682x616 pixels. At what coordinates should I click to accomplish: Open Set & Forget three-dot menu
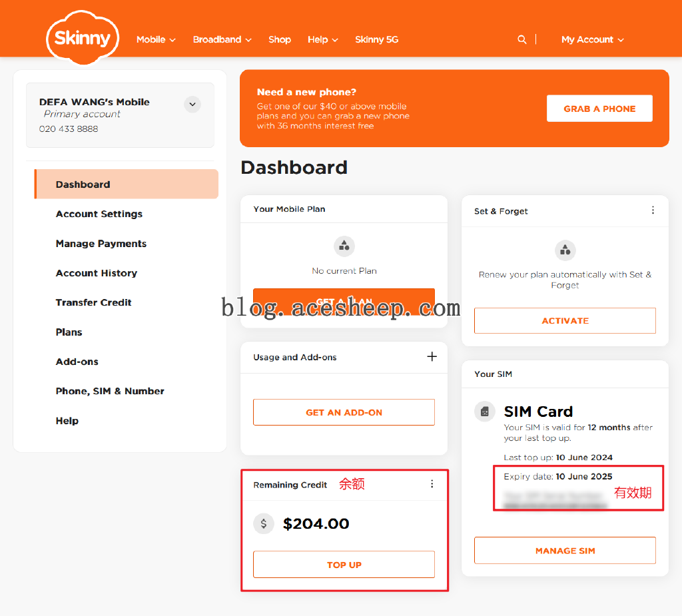pos(653,210)
